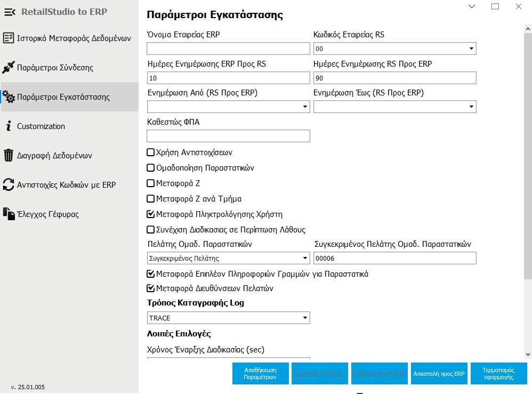Click the Αντιστοιχίες Κωδικών sync arrows icon

(x=9, y=185)
